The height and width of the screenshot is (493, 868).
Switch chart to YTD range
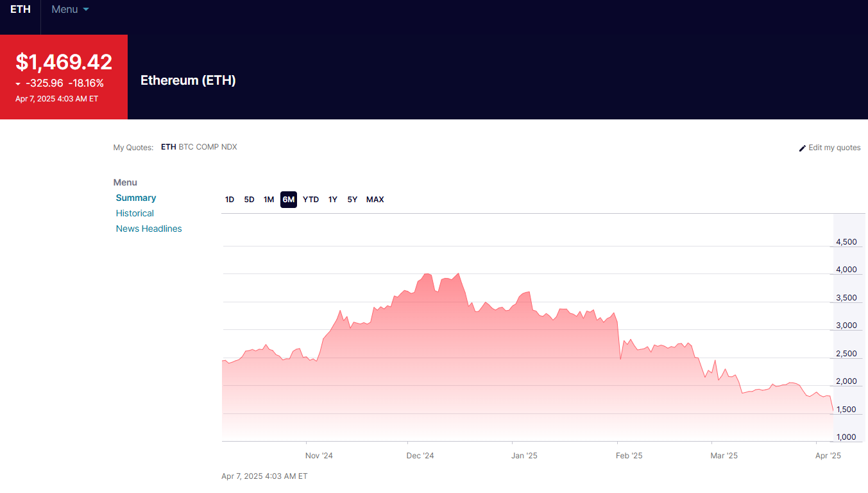(x=311, y=200)
